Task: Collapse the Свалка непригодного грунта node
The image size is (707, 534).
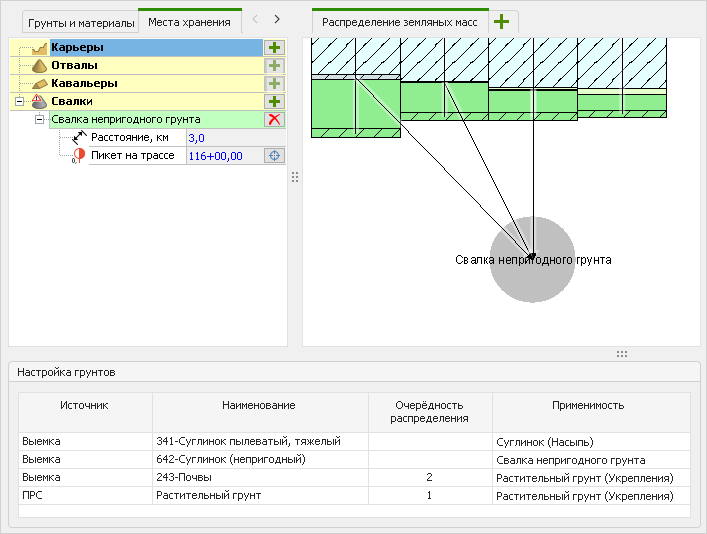Action: (x=39, y=119)
